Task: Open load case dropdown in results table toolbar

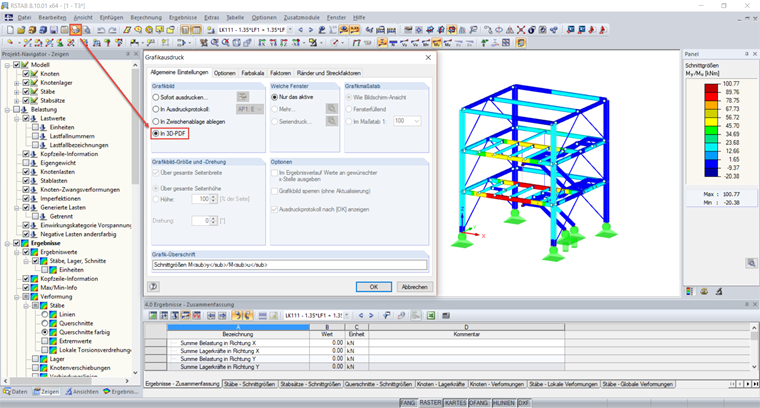Action: pyautogui.click(x=347, y=315)
